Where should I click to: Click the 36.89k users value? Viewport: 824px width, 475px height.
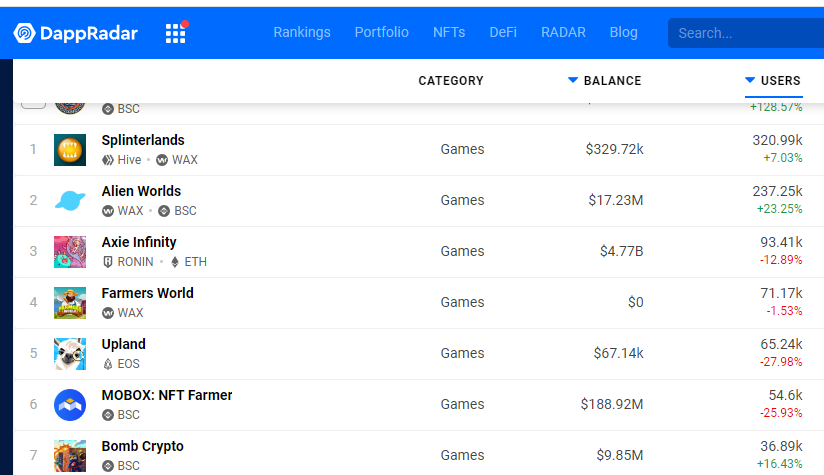tap(781, 446)
